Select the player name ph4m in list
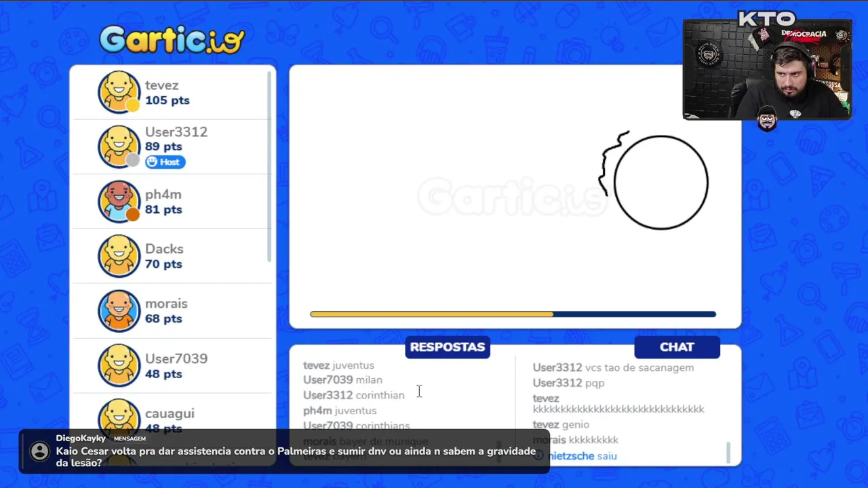 [163, 195]
